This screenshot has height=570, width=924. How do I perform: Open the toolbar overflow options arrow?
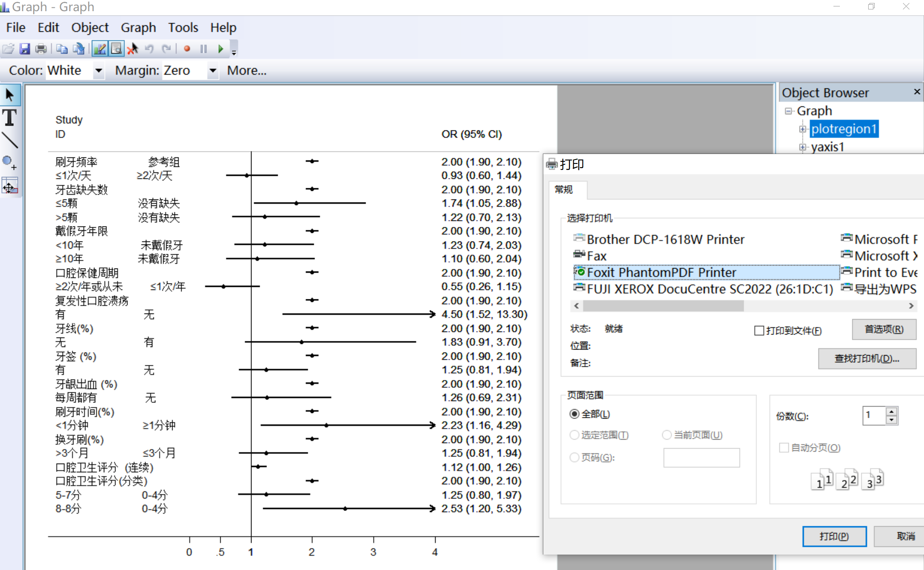click(234, 52)
